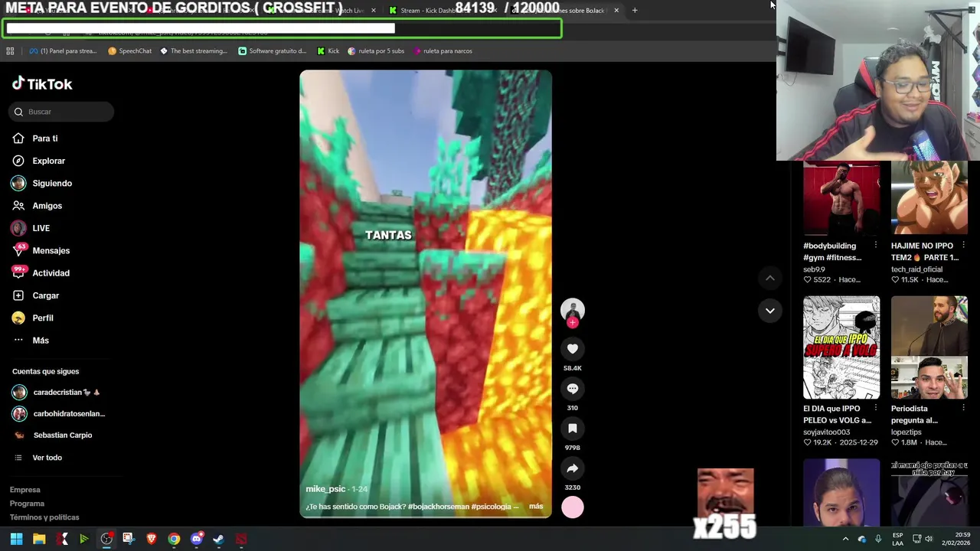Open File Explorer from taskbar
The height and width of the screenshot is (551, 980).
click(39, 539)
